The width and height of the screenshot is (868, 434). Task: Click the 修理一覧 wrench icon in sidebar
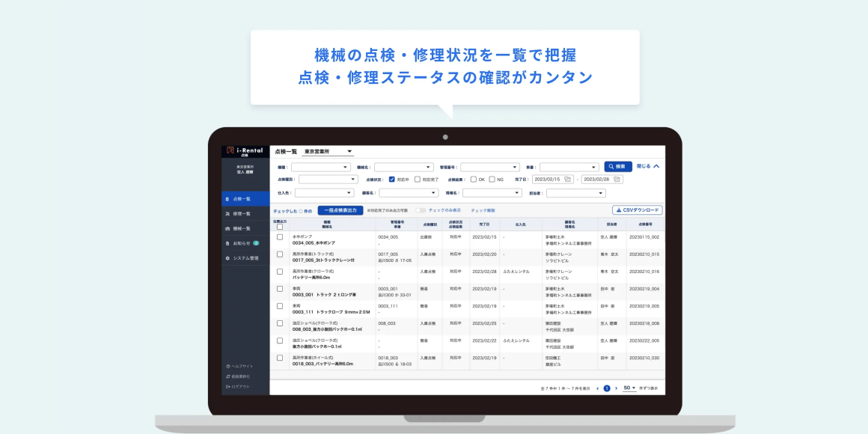(227, 213)
